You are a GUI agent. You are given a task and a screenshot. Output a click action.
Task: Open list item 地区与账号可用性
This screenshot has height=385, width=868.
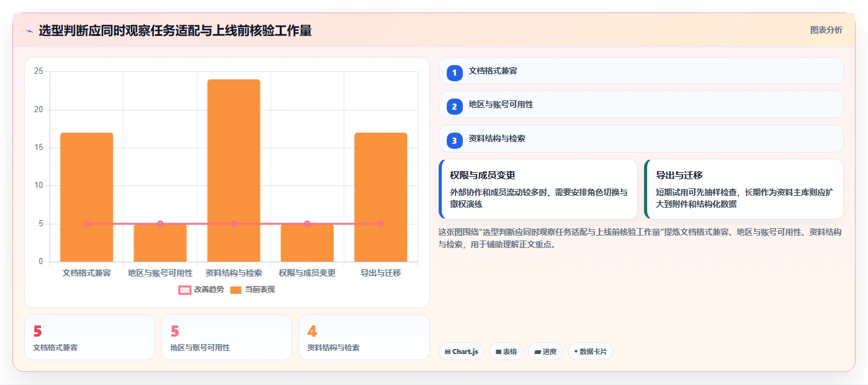click(x=641, y=105)
